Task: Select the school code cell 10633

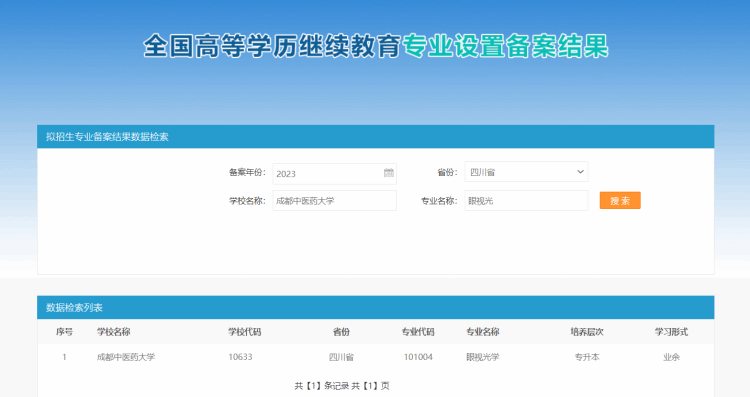Action: tap(240, 357)
